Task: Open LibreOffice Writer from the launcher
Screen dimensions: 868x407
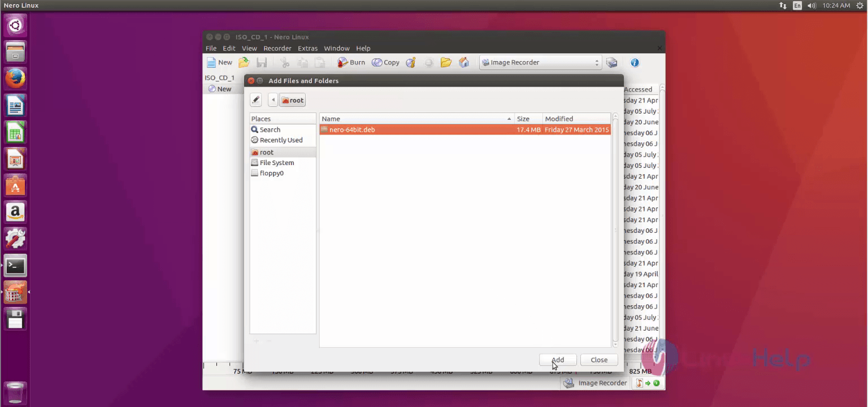Action: [15, 105]
